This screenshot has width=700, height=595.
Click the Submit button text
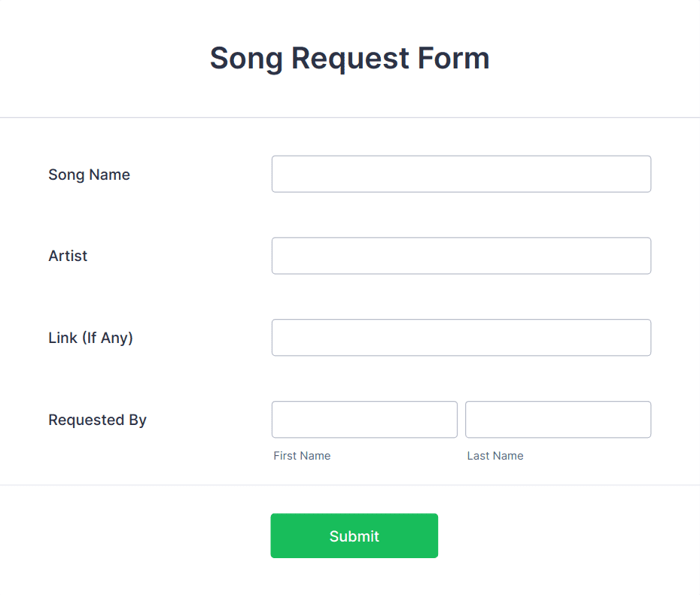tap(354, 536)
